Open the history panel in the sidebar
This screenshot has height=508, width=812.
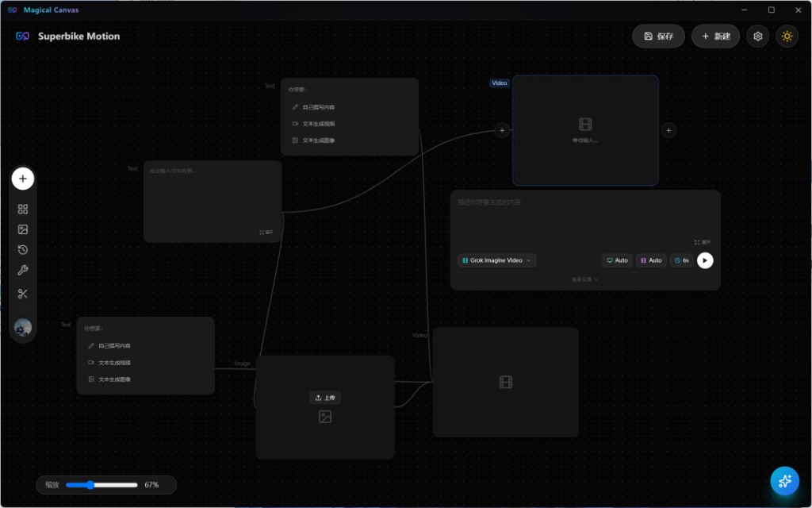click(x=23, y=250)
